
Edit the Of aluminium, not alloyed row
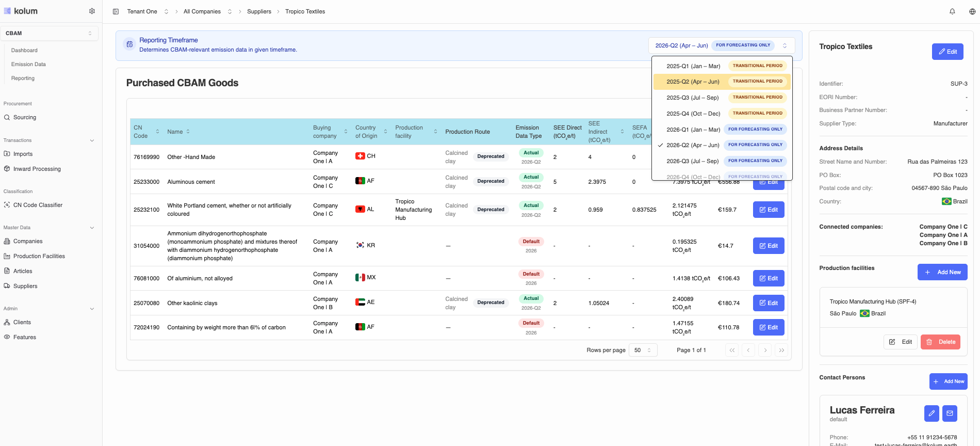click(769, 278)
